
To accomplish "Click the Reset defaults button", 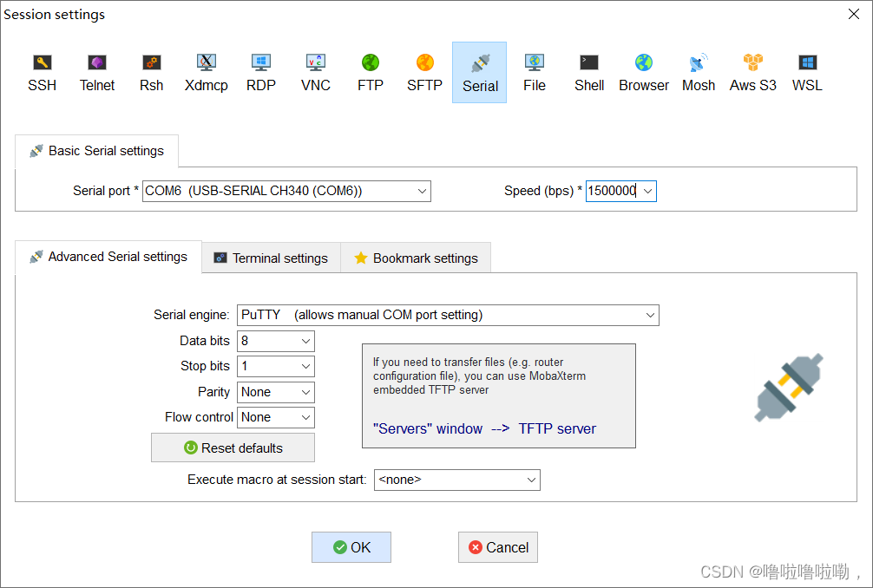I will (233, 448).
